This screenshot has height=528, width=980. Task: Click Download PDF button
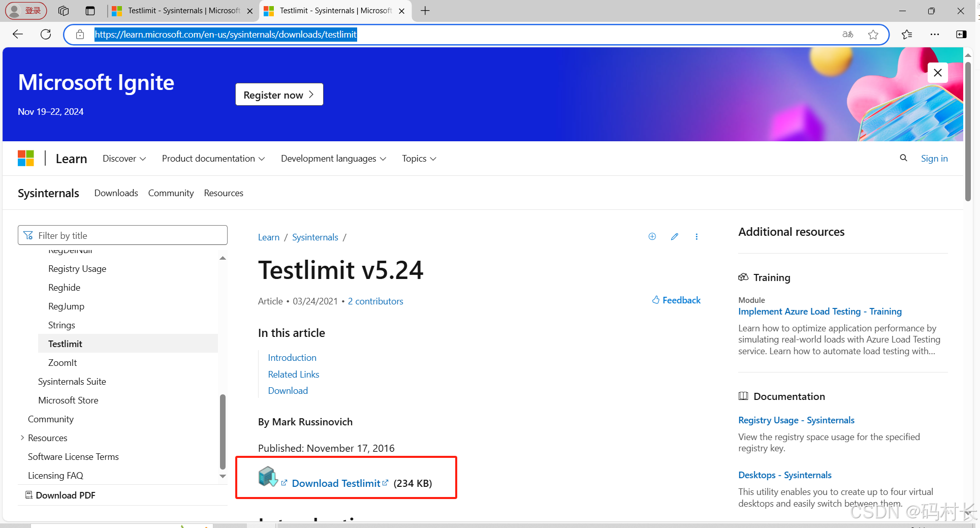60,495
